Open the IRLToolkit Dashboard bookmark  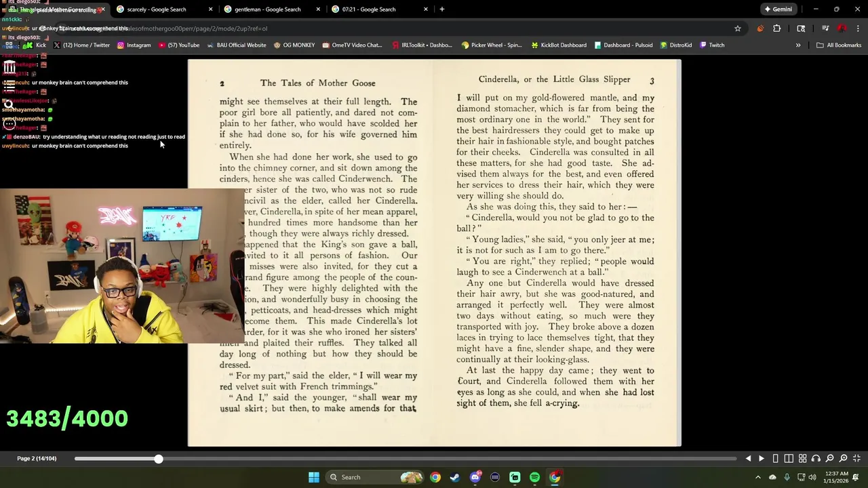(x=421, y=45)
